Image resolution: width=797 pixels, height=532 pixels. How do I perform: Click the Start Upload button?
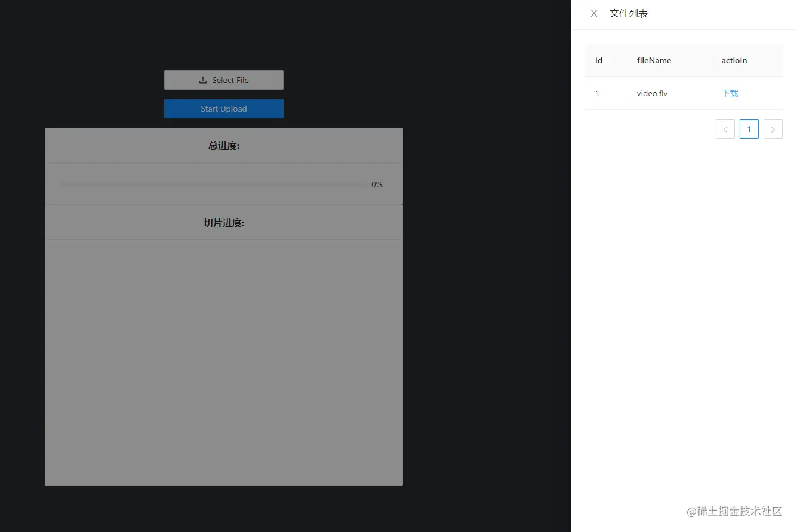pos(224,109)
